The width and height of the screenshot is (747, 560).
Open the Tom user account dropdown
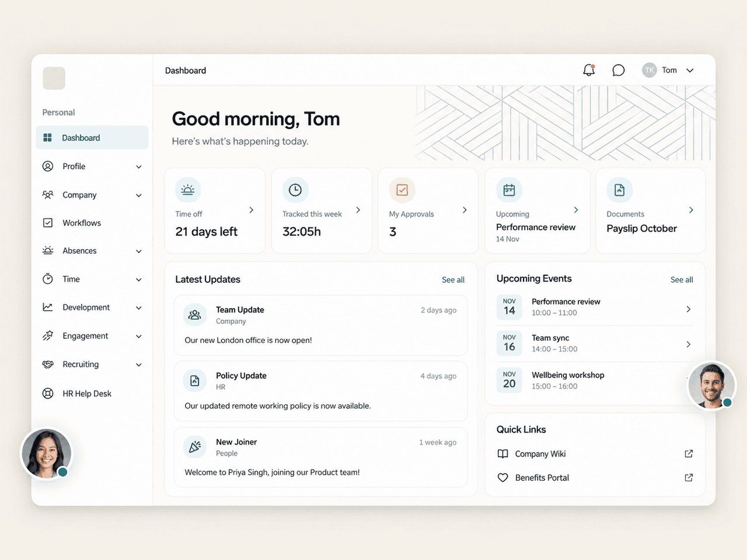(668, 71)
